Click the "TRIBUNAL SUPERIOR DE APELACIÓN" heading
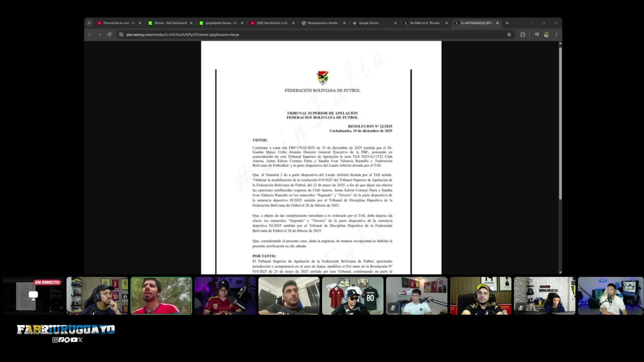 pos(323,113)
